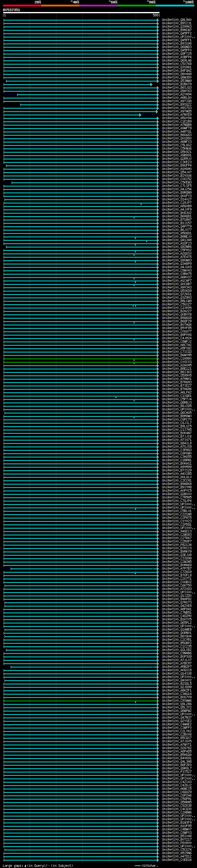This screenshot has width=197, height=868.
Task: Select hit label UniRef100_B9SQ22
Action: tap(176, 104)
